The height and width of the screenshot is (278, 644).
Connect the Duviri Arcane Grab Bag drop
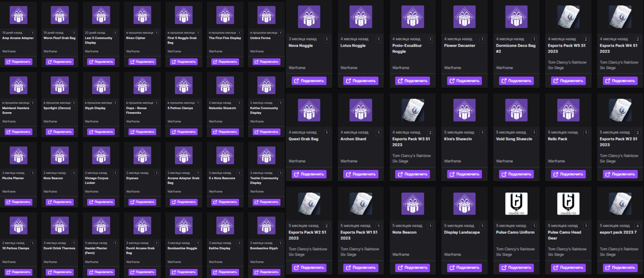[142, 272]
